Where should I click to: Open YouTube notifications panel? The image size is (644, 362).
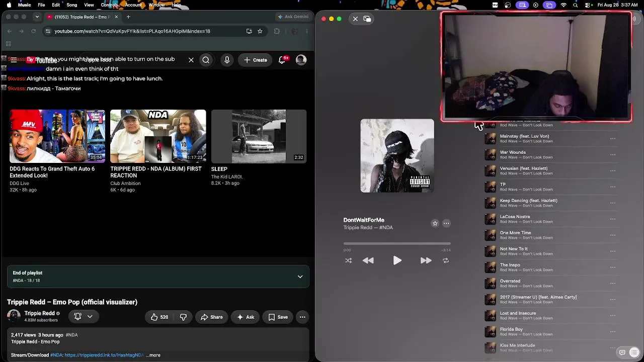283,60
